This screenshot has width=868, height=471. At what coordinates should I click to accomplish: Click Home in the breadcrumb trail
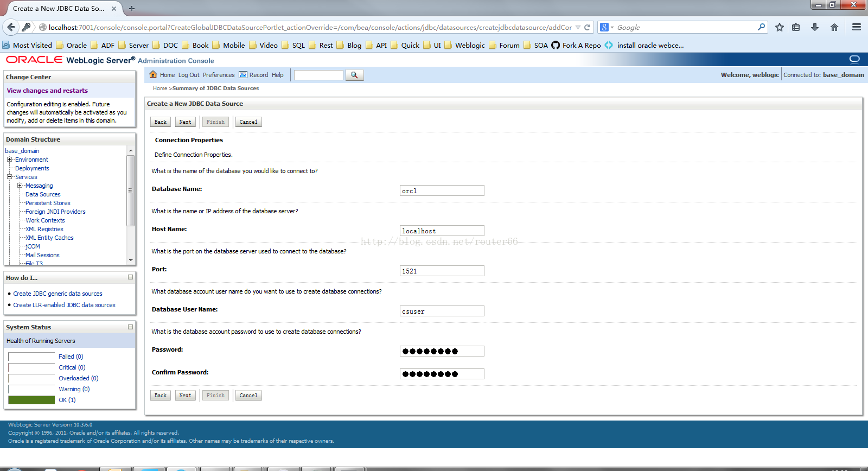160,88
